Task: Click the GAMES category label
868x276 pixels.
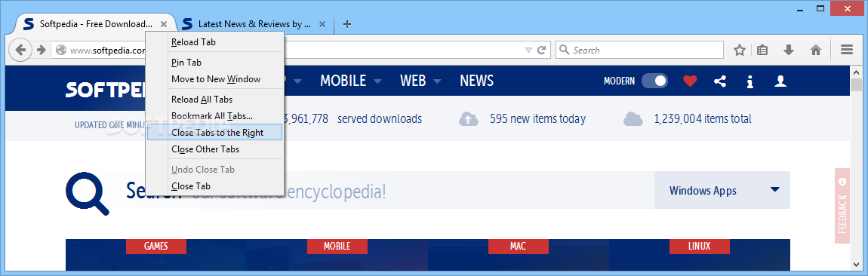Action: pyautogui.click(x=156, y=246)
